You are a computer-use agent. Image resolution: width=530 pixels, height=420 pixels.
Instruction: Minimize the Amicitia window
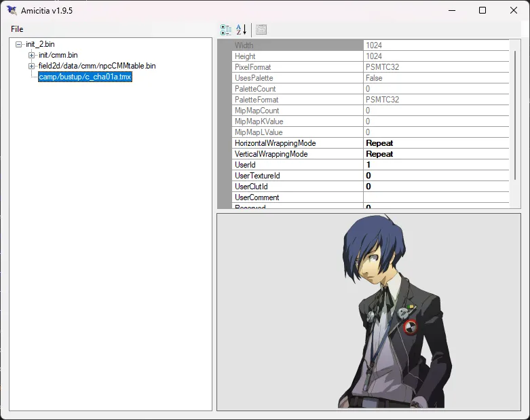(x=452, y=10)
